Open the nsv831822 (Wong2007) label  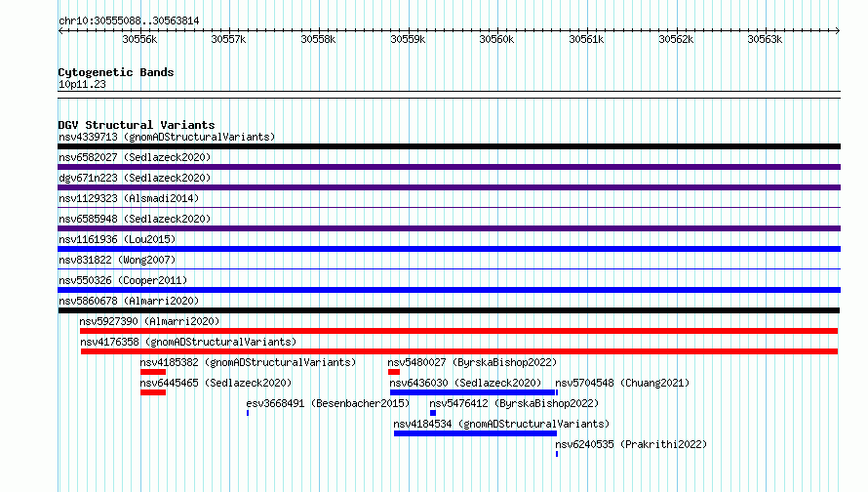(117, 260)
